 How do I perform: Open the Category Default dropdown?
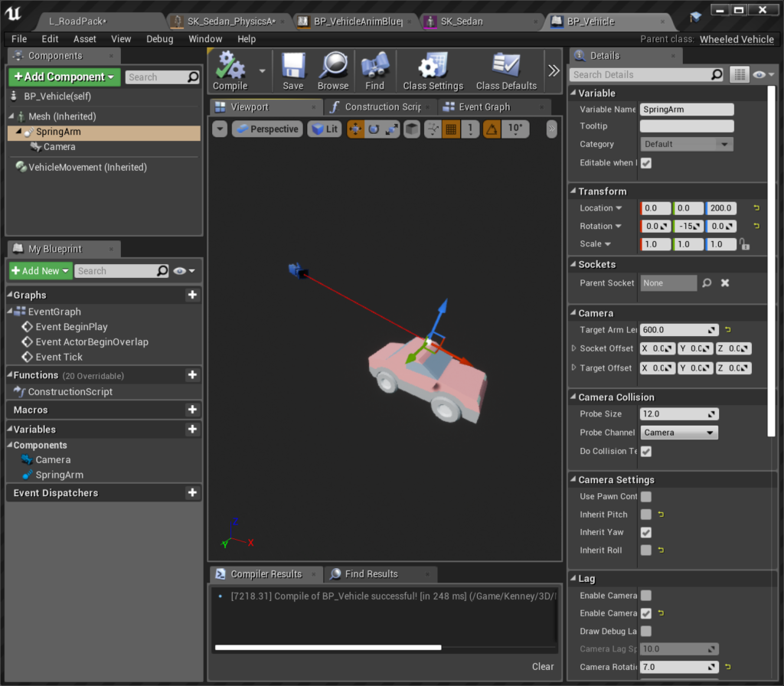686,144
